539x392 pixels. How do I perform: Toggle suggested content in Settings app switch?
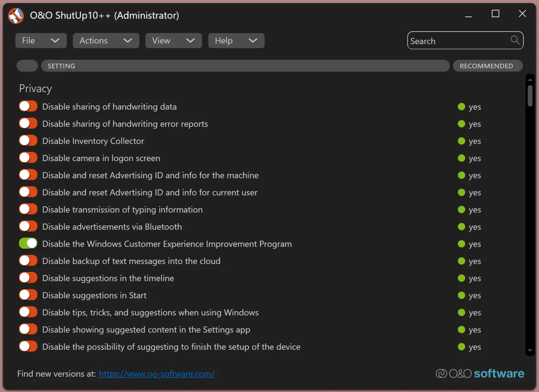(28, 329)
